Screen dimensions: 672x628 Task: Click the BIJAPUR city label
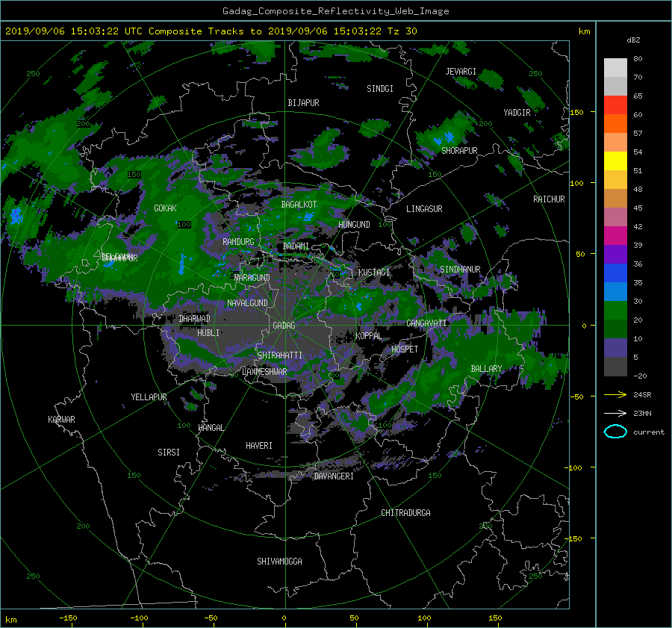(303, 103)
